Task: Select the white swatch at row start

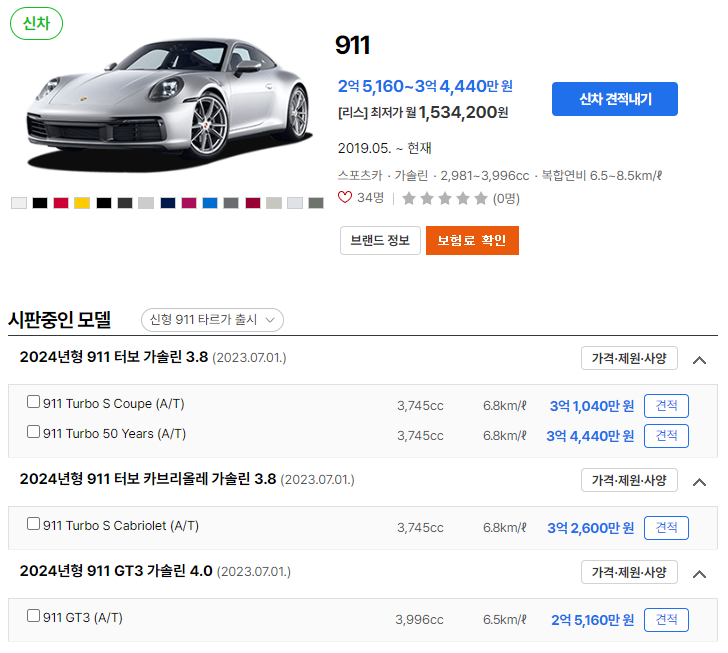Action: click(19, 203)
